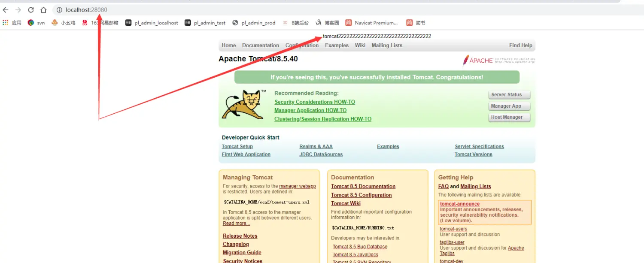Open Tomcat 8.5 Configuration link
The image size is (644, 263).
361,195
